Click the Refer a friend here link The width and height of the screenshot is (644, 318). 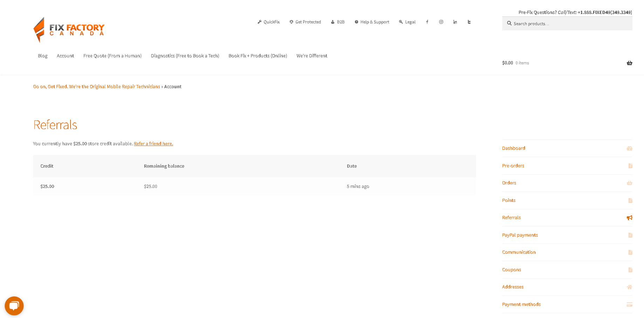coord(153,144)
